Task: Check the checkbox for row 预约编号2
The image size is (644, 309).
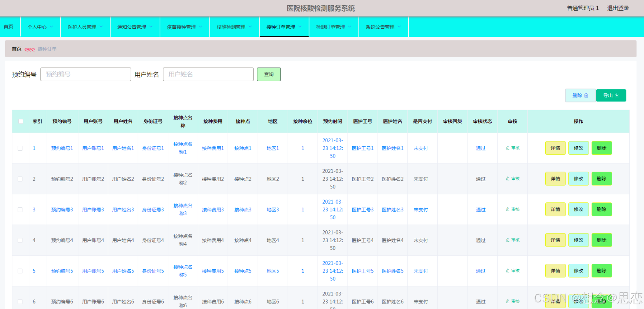Action: (20, 179)
